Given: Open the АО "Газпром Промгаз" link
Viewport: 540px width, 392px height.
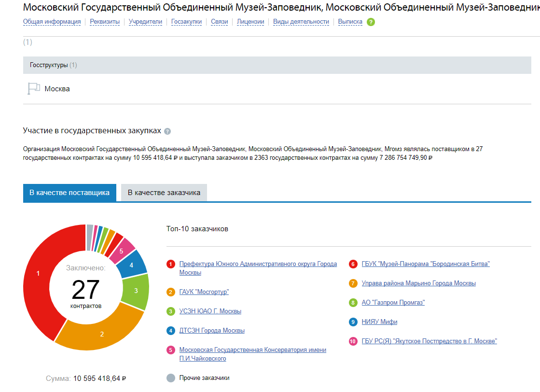Looking at the screenshot, I should (393, 303).
